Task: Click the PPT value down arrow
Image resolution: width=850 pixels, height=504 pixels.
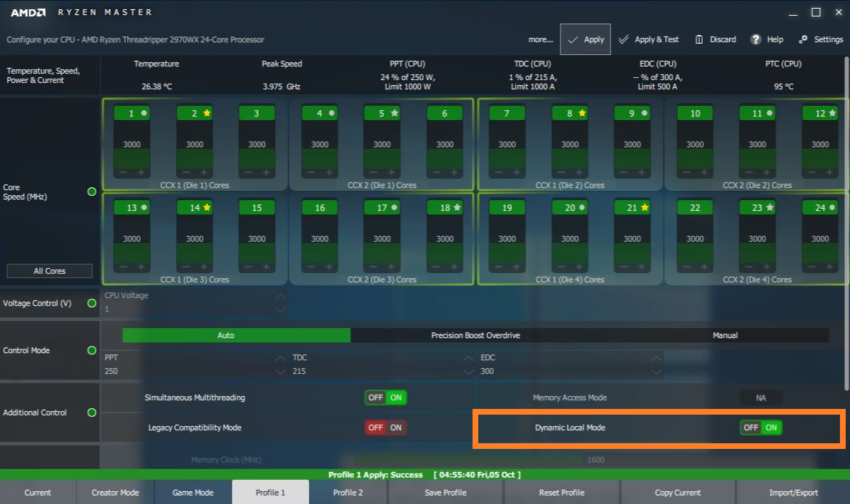Action: [x=280, y=372]
